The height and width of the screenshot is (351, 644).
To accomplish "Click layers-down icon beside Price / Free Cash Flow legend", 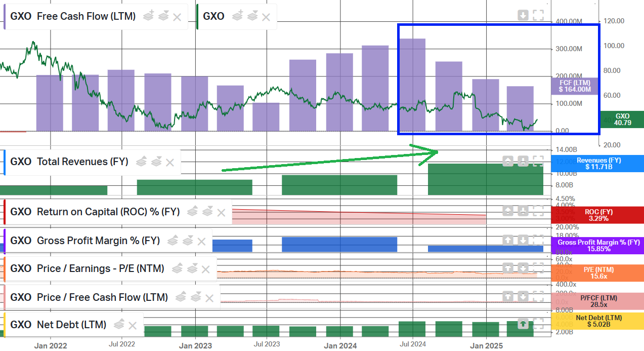I will pos(195,297).
